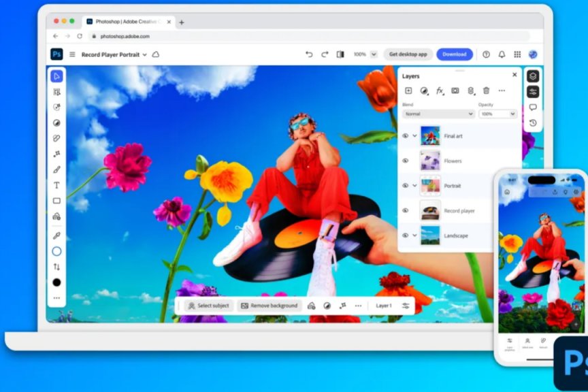Hide the Record player layer

405,210
